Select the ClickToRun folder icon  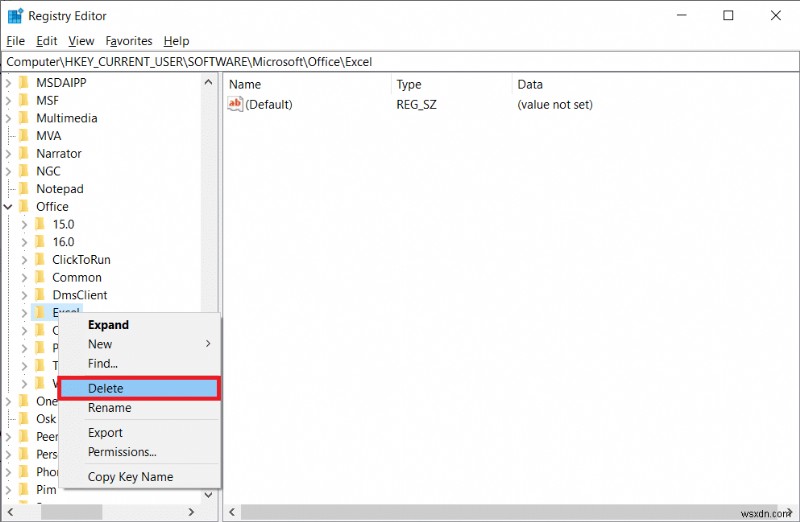click(40, 259)
